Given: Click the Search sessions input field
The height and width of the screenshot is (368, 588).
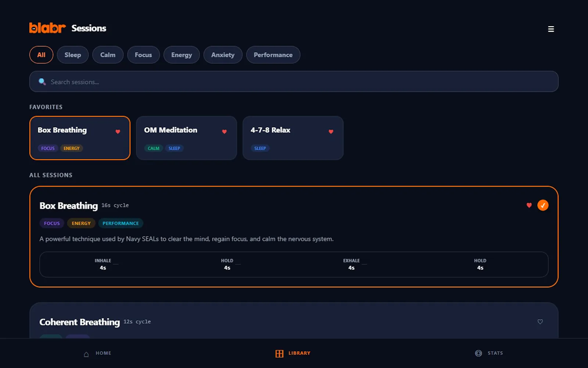Looking at the screenshot, I should click(294, 81).
